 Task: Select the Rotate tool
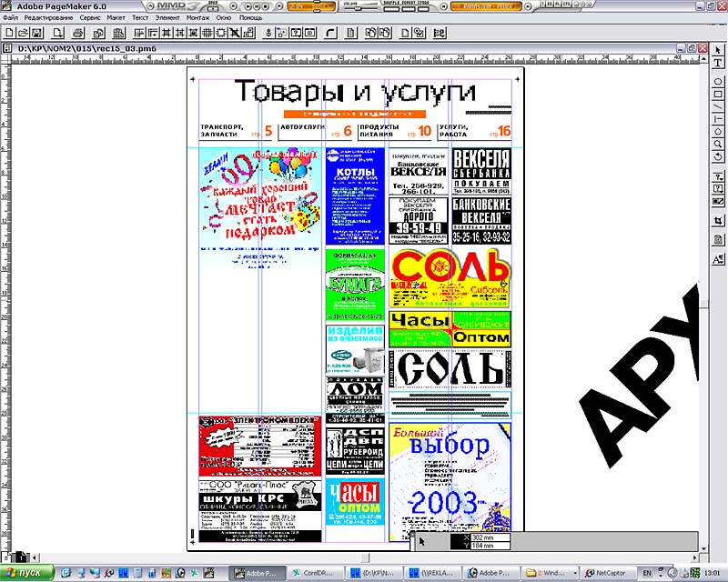(718, 157)
